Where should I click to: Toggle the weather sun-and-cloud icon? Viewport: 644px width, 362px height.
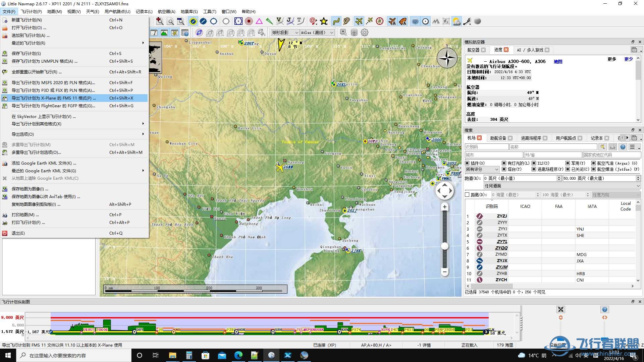457,21
